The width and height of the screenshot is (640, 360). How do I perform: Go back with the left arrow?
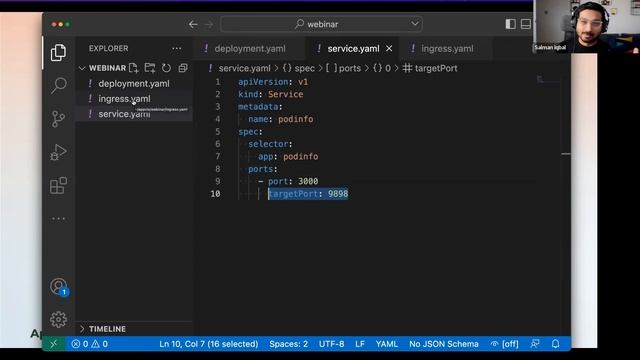(193, 24)
